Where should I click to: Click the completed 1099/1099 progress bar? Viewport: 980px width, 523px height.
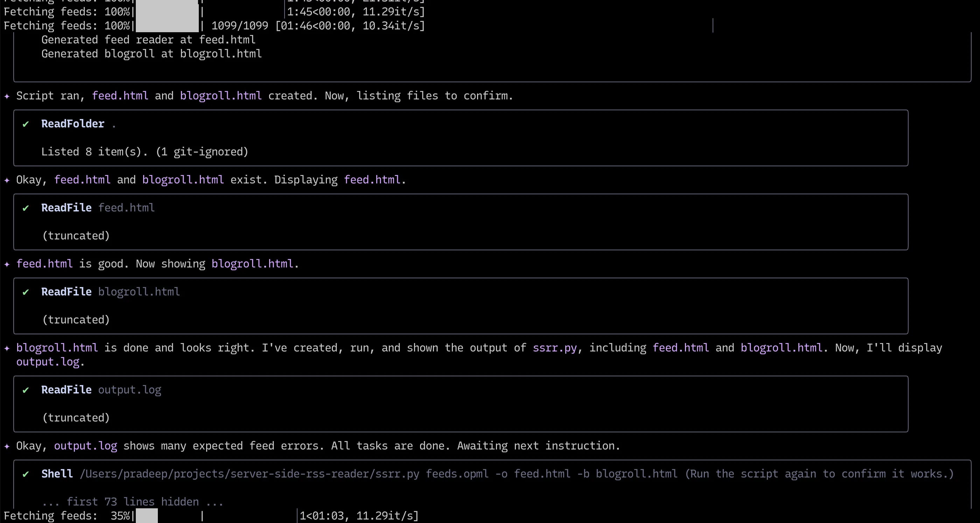tap(167, 26)
